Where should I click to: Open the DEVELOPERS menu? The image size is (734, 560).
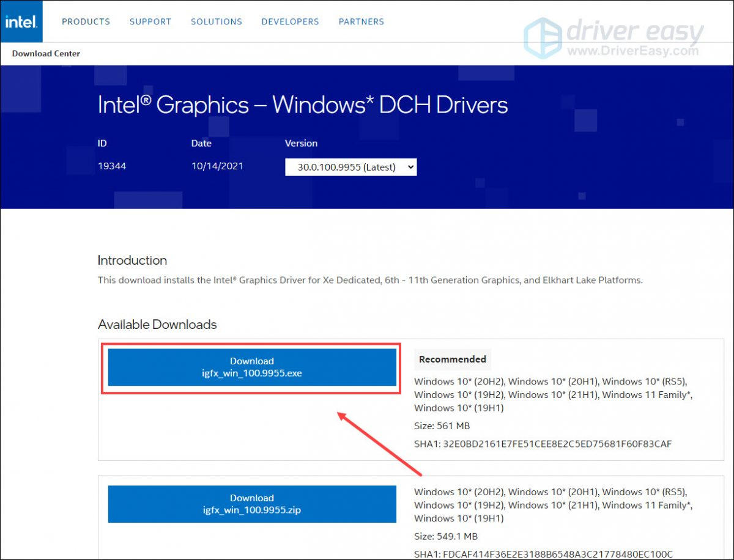(x=290, y=21)
